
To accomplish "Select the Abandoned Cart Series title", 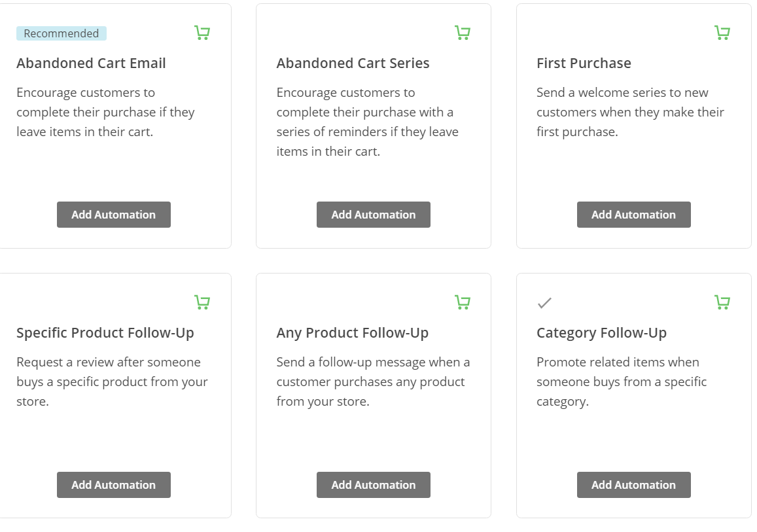I will tap(353, 63).
